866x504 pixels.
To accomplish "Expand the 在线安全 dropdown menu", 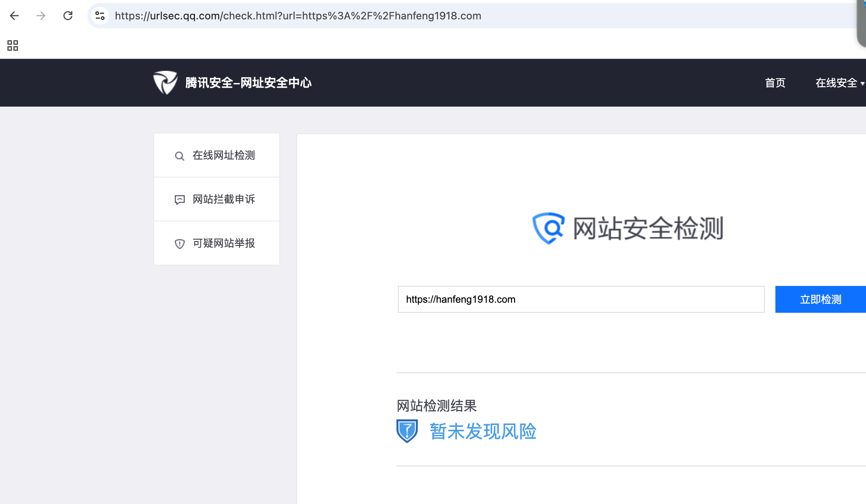I will 839,83.
